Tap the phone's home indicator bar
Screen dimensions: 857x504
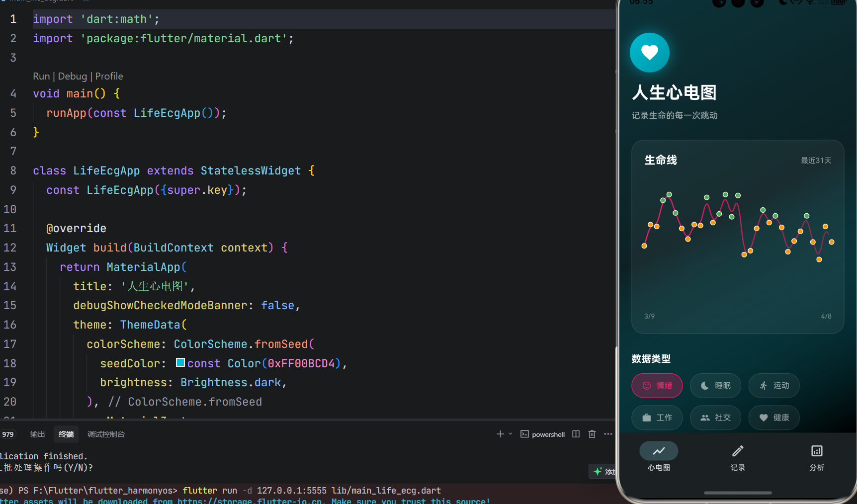[x=738, y=493]
